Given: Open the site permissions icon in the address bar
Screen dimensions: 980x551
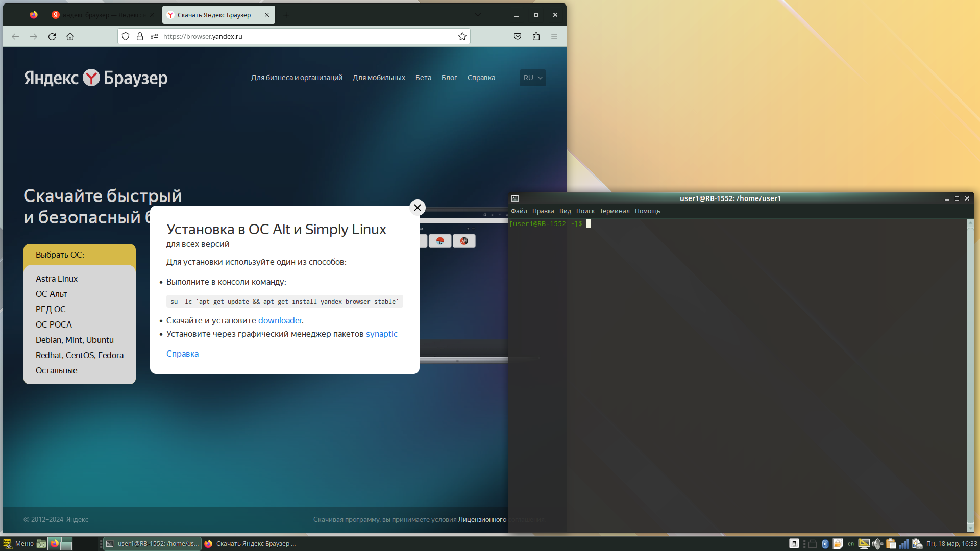Looking at the screenshot, I should pos(154,36).
